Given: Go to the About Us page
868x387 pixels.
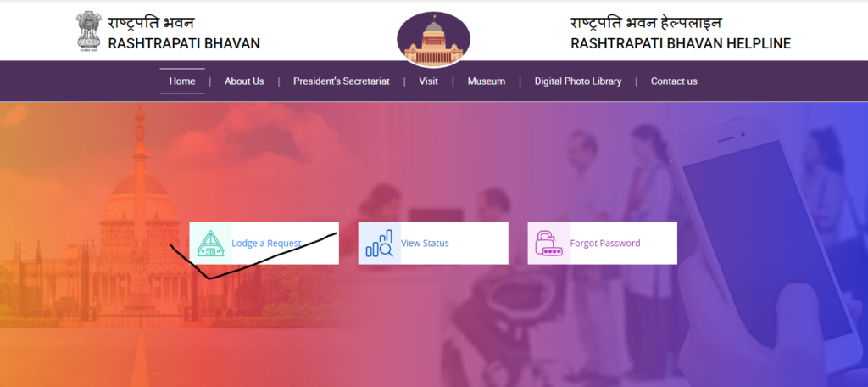Looking at the screenshot, I should click(x=244, y=81).
